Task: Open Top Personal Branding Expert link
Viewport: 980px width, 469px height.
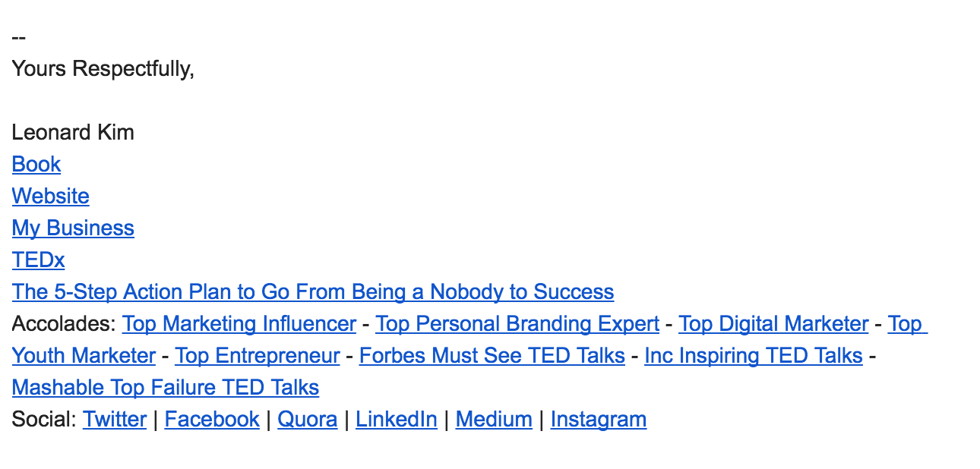Action: 517,324
